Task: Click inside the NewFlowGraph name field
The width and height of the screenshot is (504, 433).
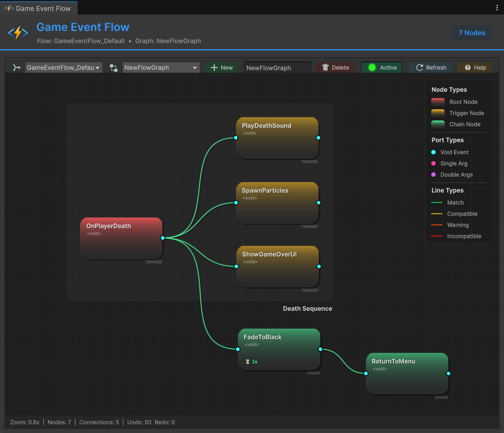Action: pyautogui.click(x=277, y=68)
